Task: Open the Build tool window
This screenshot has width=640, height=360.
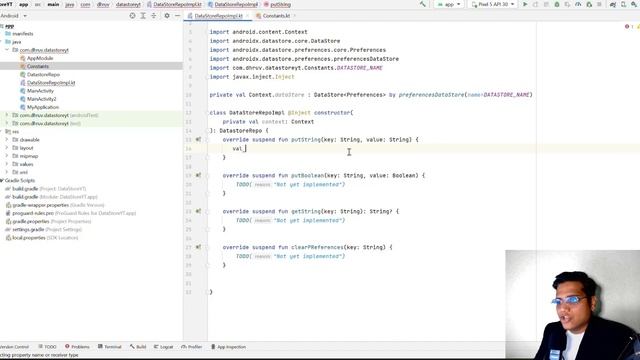Action: coord(138,347)
